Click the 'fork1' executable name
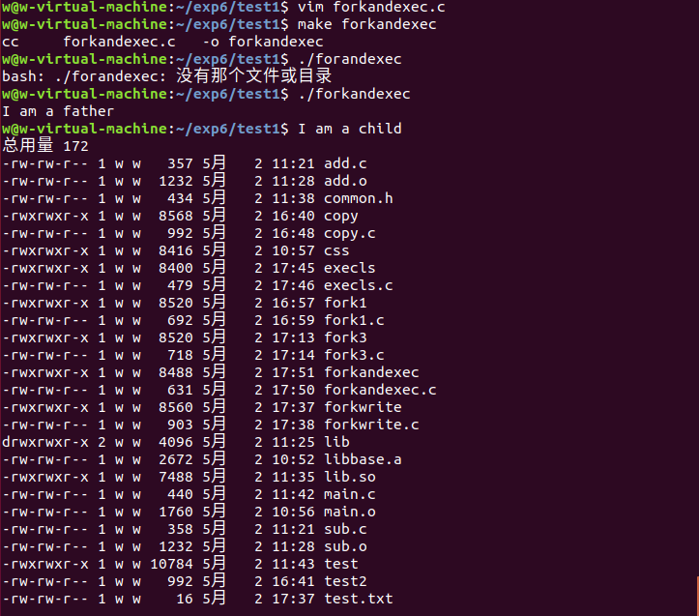Viewport: 699px width, 616px height. click(345, 303)
